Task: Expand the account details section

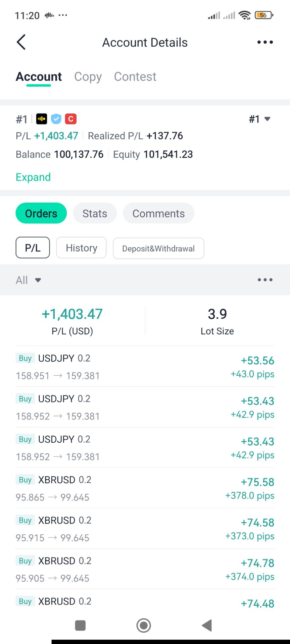Action: 33,177
